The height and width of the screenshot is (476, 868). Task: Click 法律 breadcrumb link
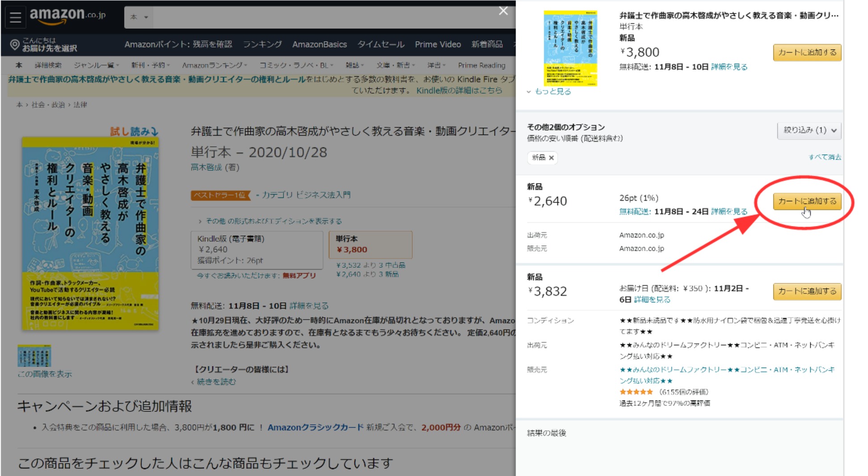tap(80, 105)
